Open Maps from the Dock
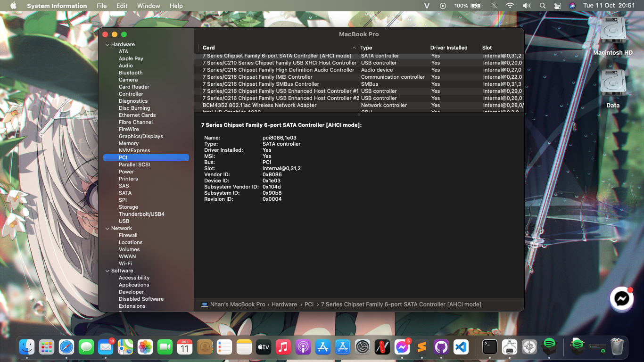Image resolution: width=644 pixels, height=362 pixels. 125,347
